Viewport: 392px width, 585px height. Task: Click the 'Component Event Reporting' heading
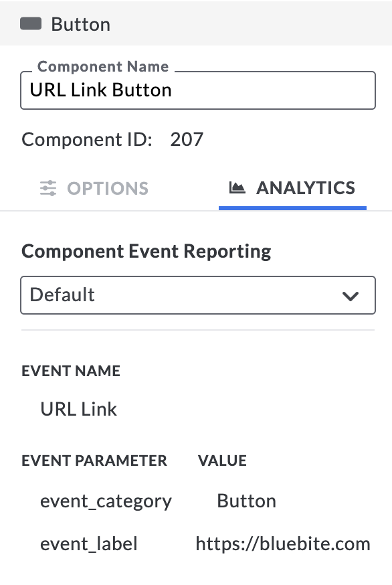[x=146, y=252]
